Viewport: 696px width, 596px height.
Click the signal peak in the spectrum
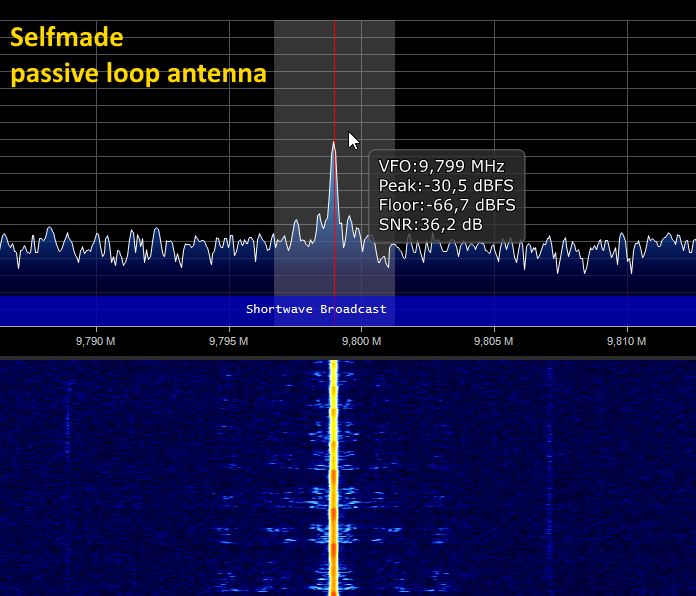pos(334,144)
